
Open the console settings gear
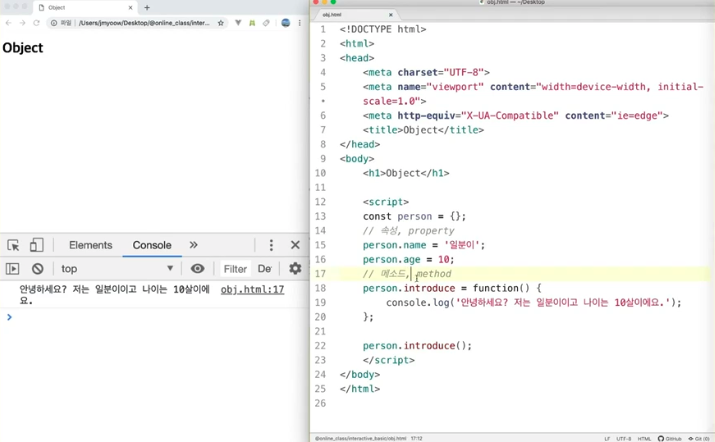pyautogui.click(x=295, y=269)
